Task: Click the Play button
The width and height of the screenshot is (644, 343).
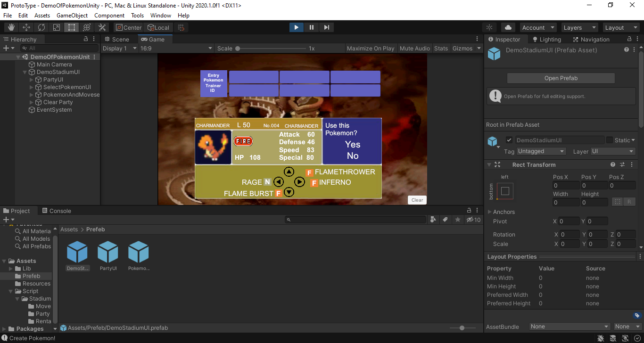Action: (x=297, y=27)
